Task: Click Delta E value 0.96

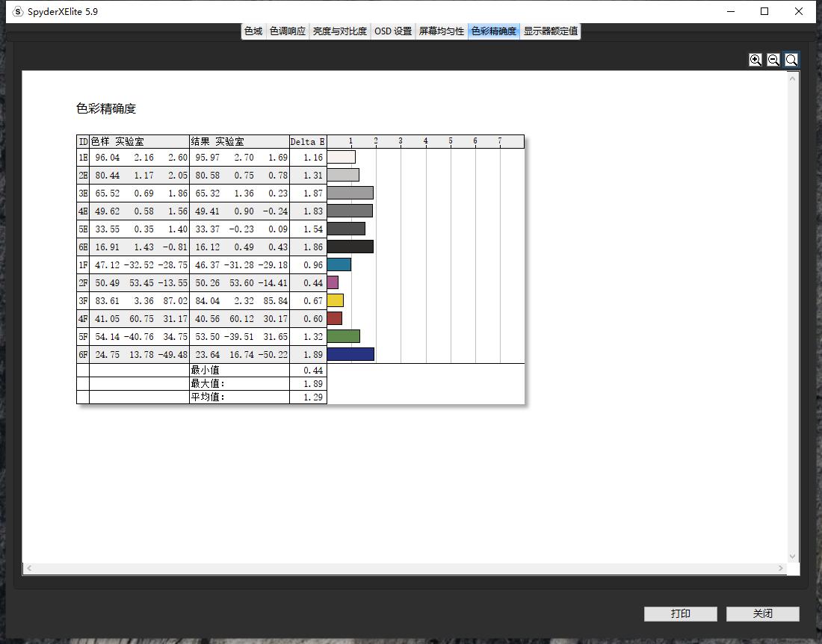Action: [313, 265]
